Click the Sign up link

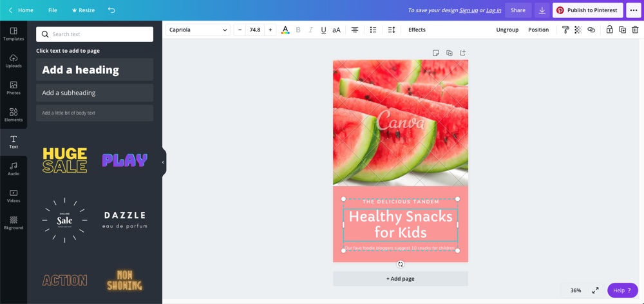pos(469,10)
